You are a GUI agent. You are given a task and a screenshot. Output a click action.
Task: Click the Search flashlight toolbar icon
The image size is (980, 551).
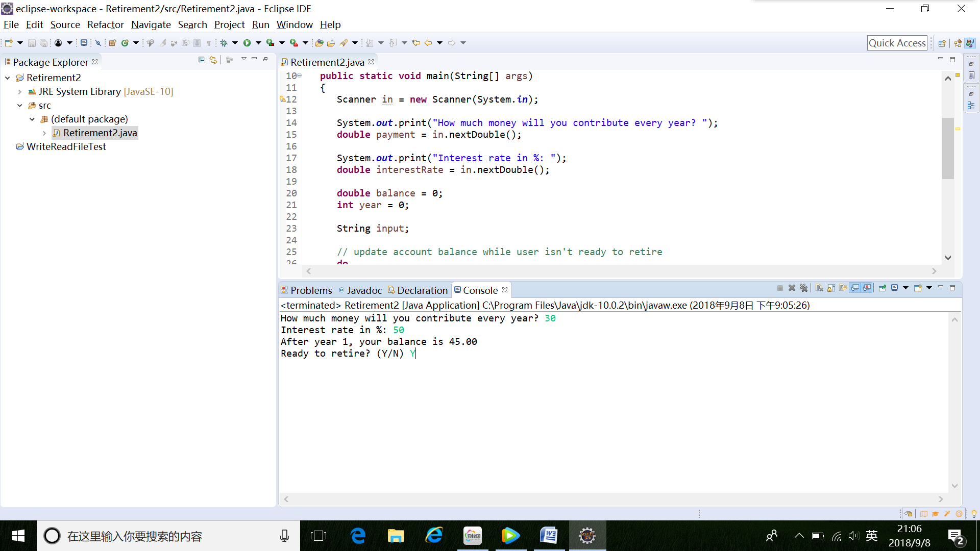(344, 43)
